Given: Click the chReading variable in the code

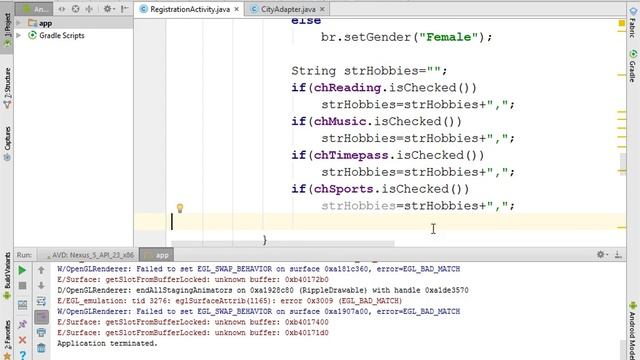Looking at the screenshot, I should (x=347, y=88).
